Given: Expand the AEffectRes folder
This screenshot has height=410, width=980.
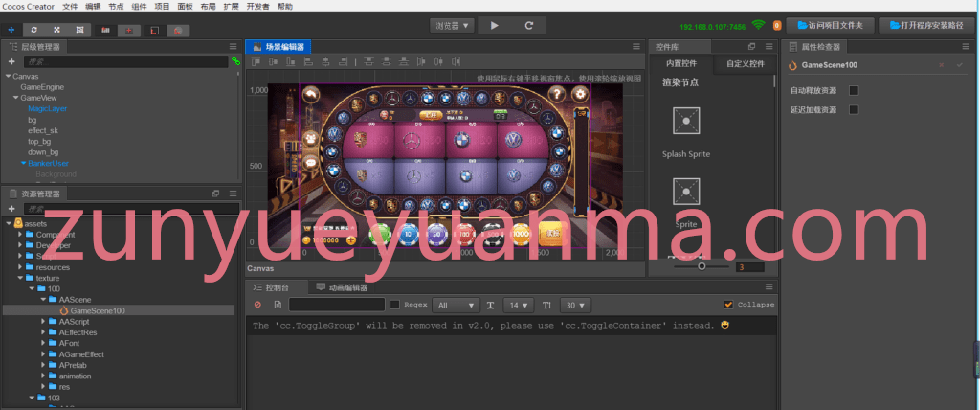Looking at the screenshot, I should tap(43, 332).
